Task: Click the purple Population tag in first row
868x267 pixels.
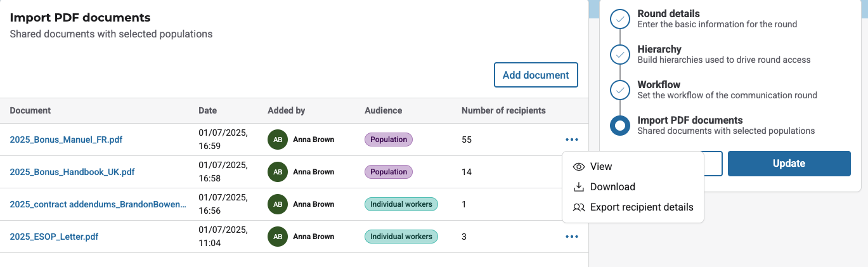Action: [388, 140]
